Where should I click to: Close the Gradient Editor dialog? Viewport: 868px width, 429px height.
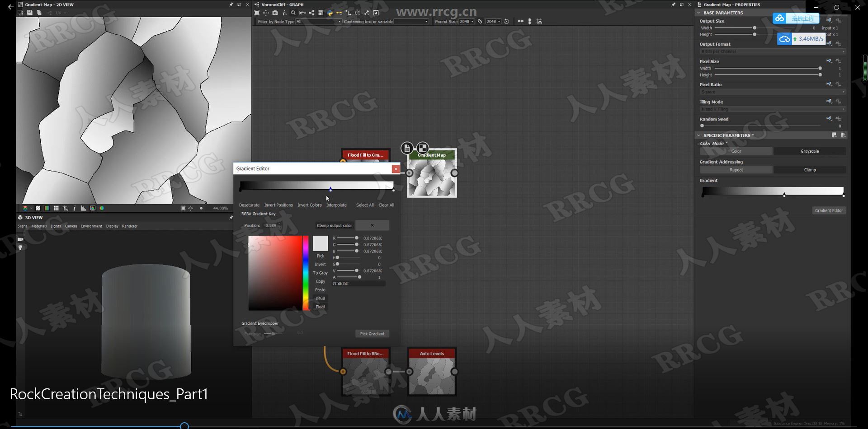[396, 169]
